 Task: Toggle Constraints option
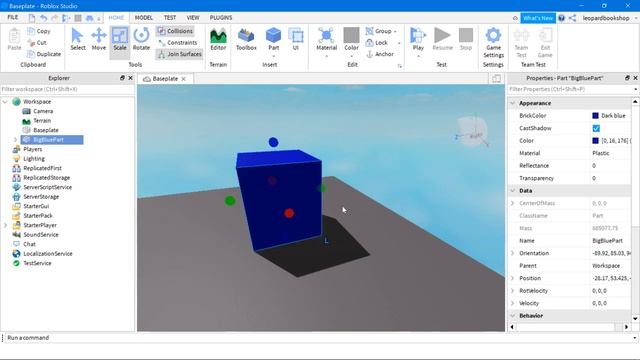pyautogui.click(x=178, y=42)
